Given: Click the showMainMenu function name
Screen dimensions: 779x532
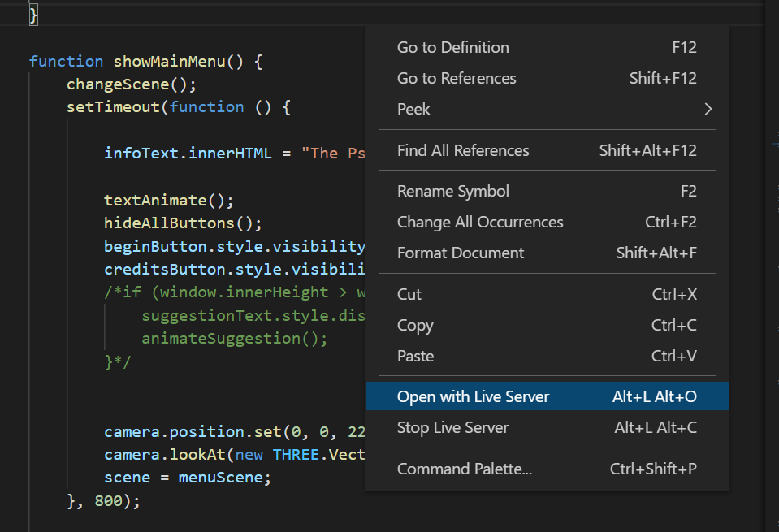Looking at the screenshot, I should 170,62.
